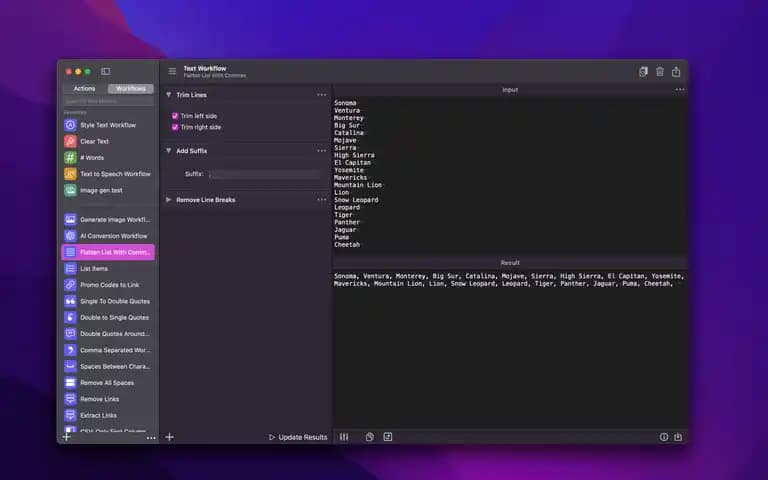Click the Update Results button
Image resolution: width=768 pixels, height=480 pixels.
(298, 437)
